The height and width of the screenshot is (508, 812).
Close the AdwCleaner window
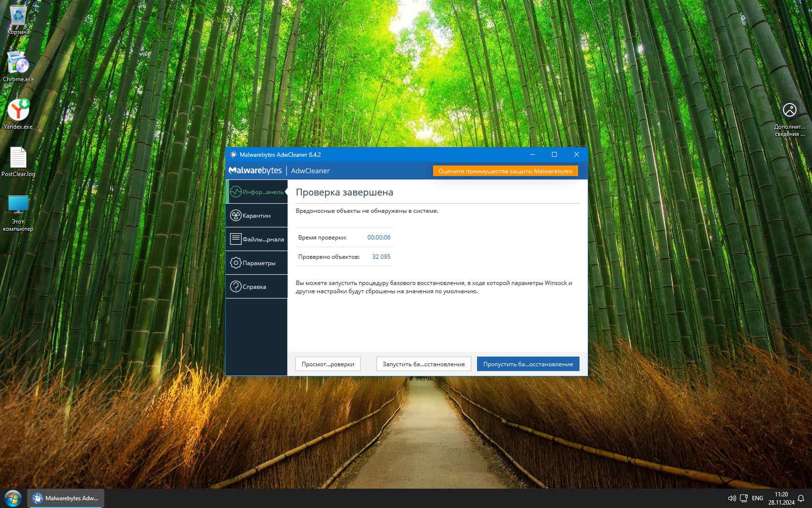(x=576, y=154)
